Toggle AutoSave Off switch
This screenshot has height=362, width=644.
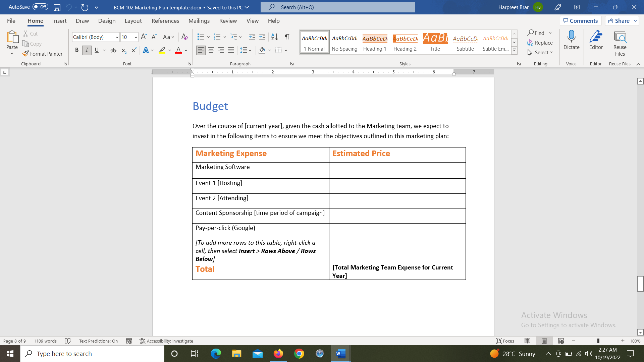(x=28, y=7)
